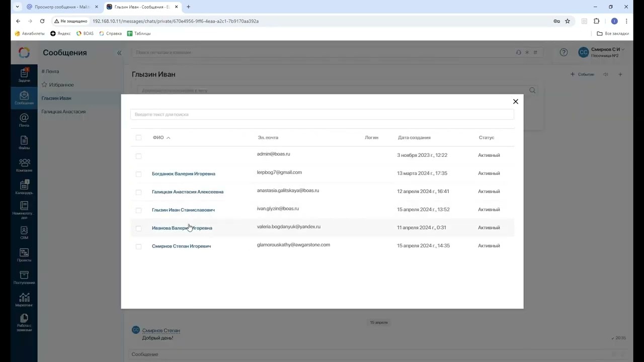Open the Календарь section in sidebar
This screenshot has height=362, width=644.
tap(24, 188)
